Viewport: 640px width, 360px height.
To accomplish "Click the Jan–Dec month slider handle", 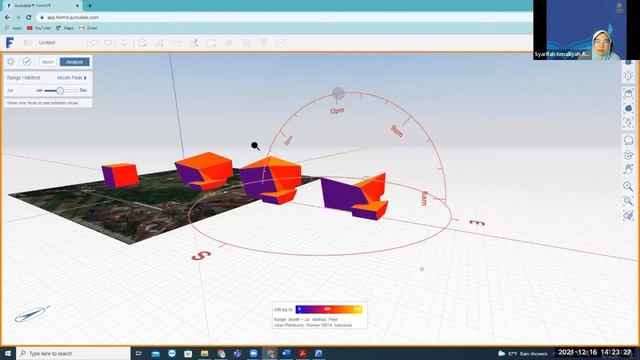I will tap(60, 90).
